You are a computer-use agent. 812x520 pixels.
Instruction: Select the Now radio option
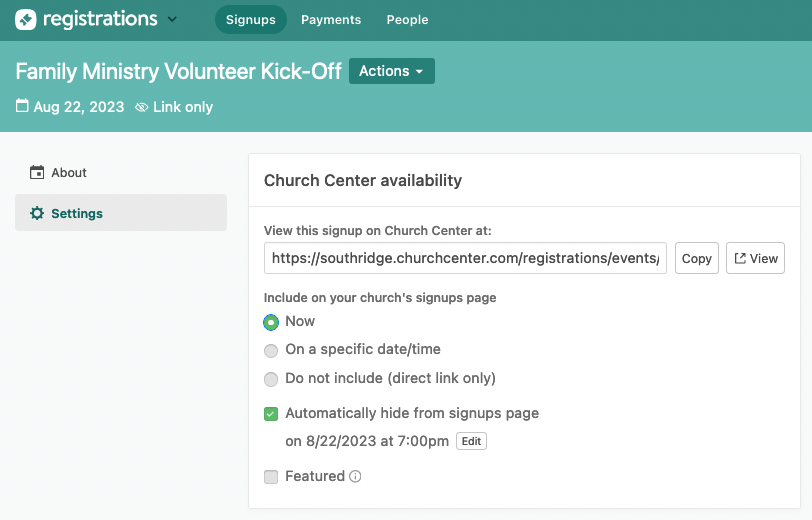pyautogui.click(x=271, y=322)
